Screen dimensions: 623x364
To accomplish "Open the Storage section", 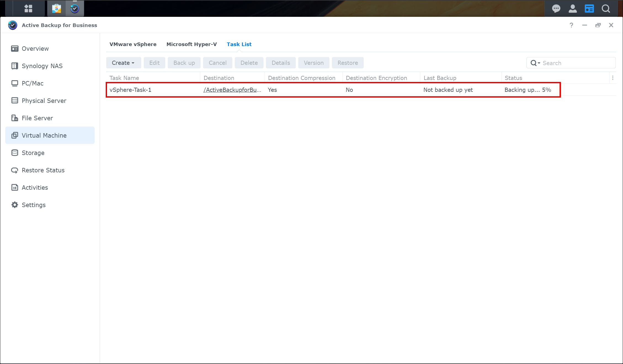I will [x=33, y=153].
